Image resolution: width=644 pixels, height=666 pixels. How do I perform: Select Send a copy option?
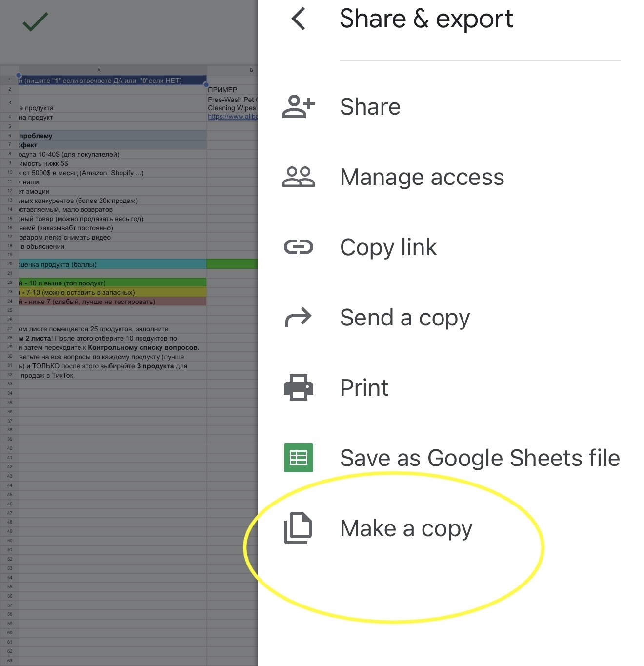[404, 318]
